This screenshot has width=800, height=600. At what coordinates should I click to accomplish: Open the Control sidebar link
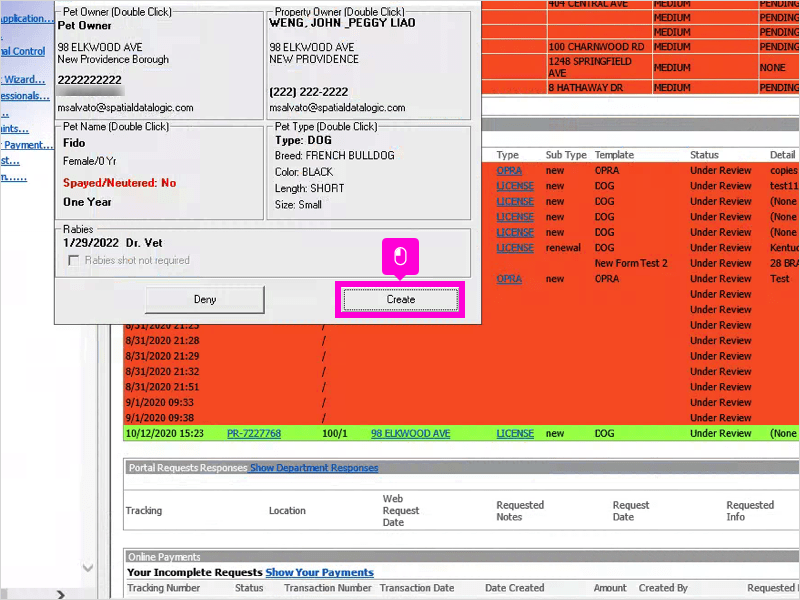22,51
